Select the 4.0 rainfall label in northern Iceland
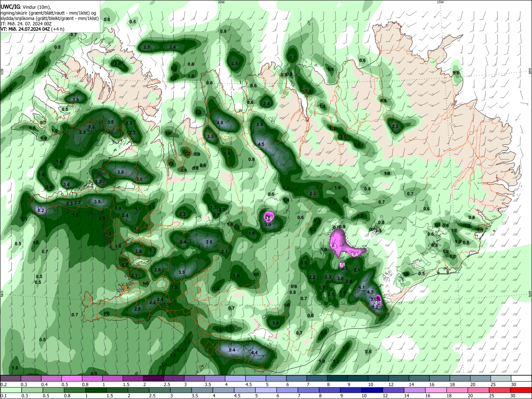This screenshot has height=399, width=532. click(x=220, y=123)
